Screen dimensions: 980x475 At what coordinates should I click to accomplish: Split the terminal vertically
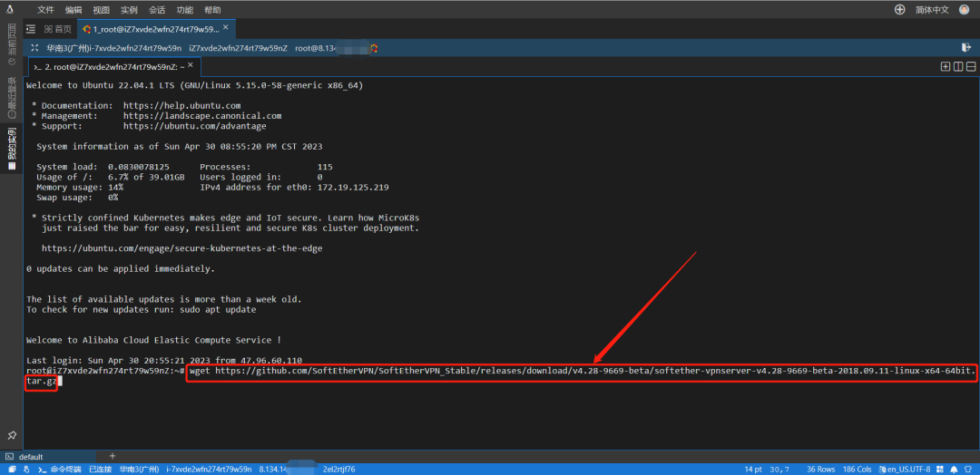(958, 67)
